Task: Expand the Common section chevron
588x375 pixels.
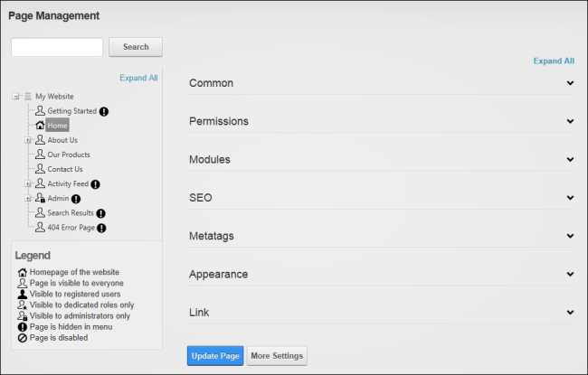Action: pyautogui.click(x=570, y=83)
